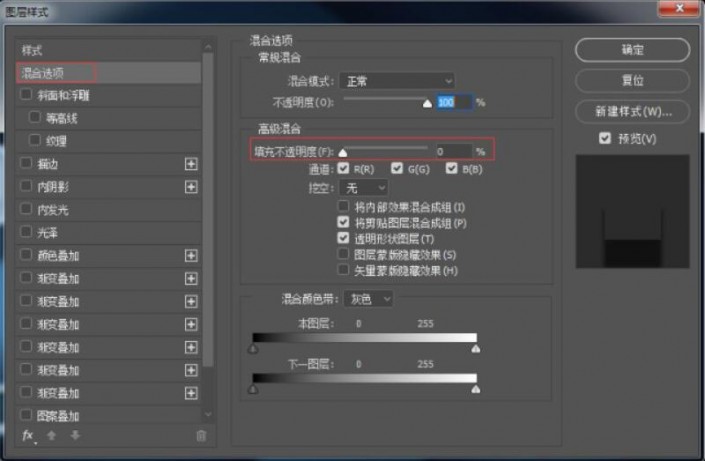Image resolution: width=705 pixels, height=461 pixels.
Task: Click the 新建样式(W)... button
Action: [x=632, y=112]
